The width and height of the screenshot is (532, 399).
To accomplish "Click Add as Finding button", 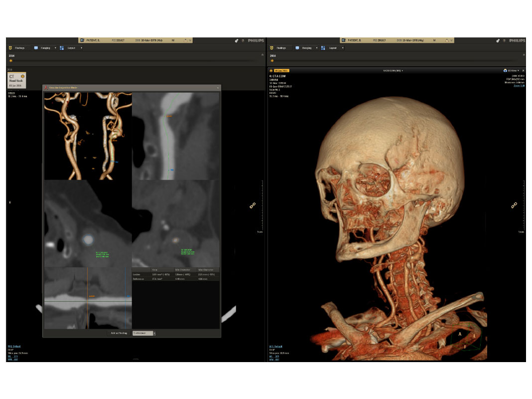I will click(119, 333).
